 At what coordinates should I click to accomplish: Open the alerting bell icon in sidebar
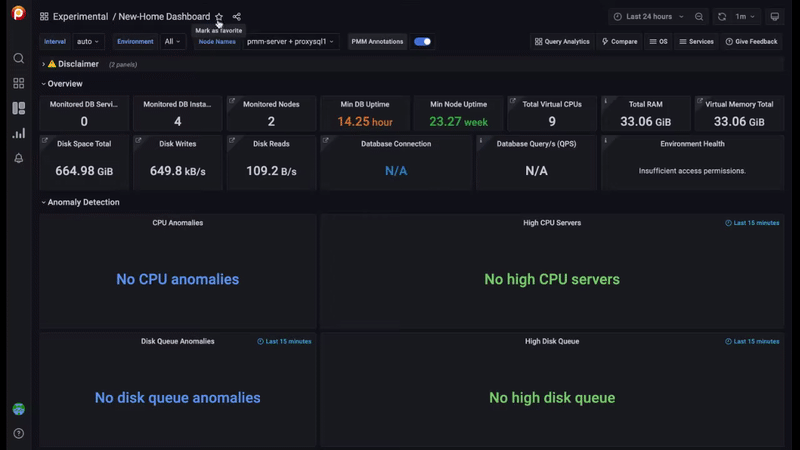pos(18,158)
